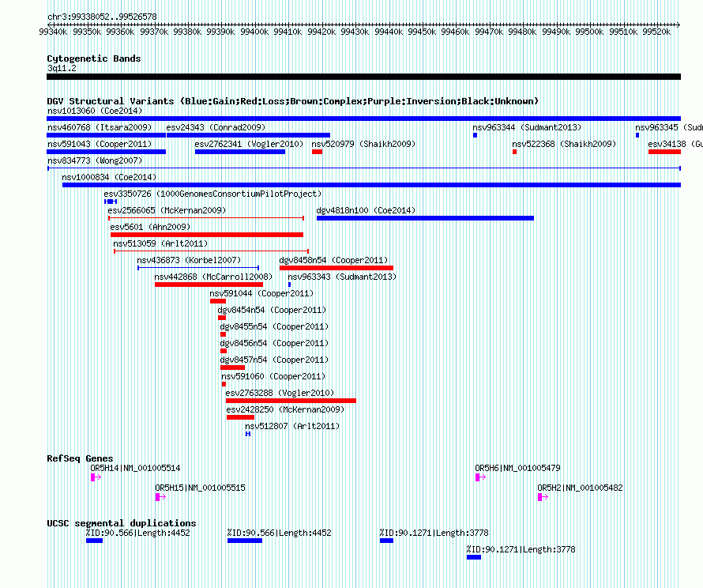Click the OR5H14 gene arrow glyph
The width and height of the screenshot is (703, 588).
pos(96,477)
